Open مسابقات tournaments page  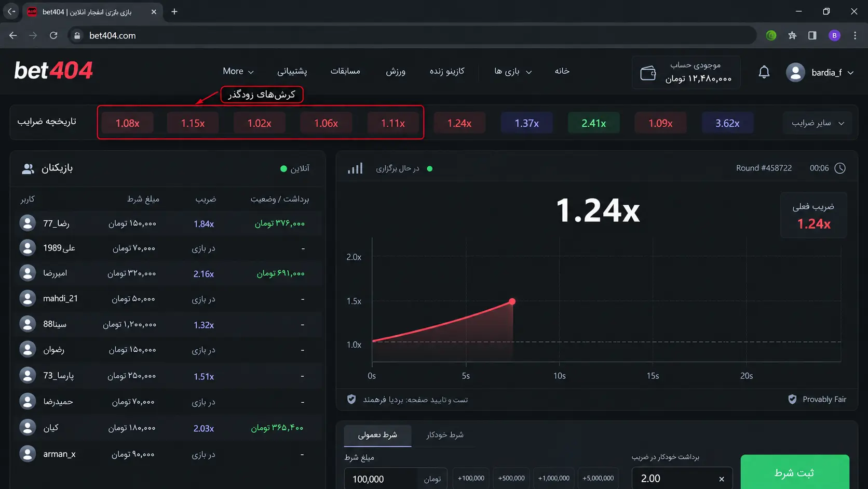[x=345, y=71]
